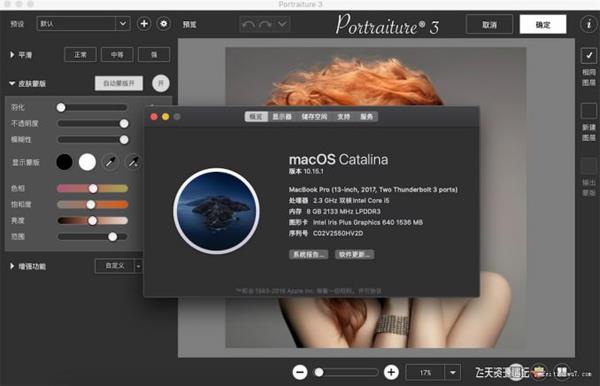Click the 取消 cancel button
The height and width of the screenshot is (386, 600).
pyautogui.click(x=489, y=24)
